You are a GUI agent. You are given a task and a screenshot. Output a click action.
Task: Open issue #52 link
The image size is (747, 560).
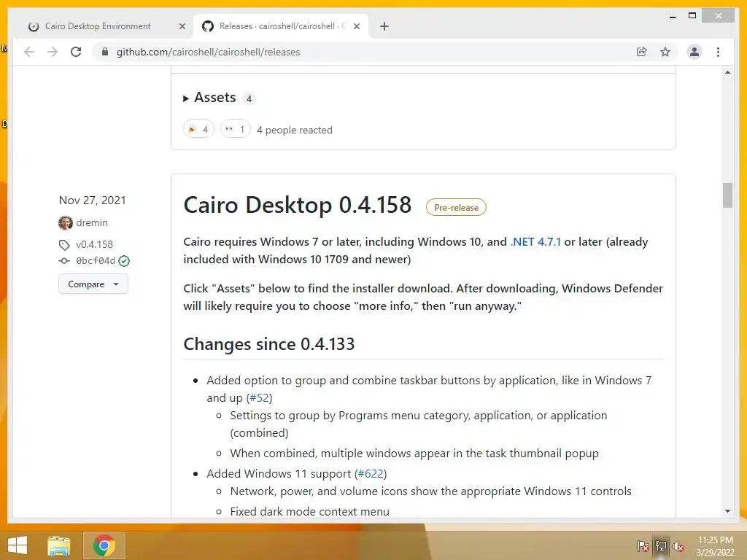click(x=259, y=397)
